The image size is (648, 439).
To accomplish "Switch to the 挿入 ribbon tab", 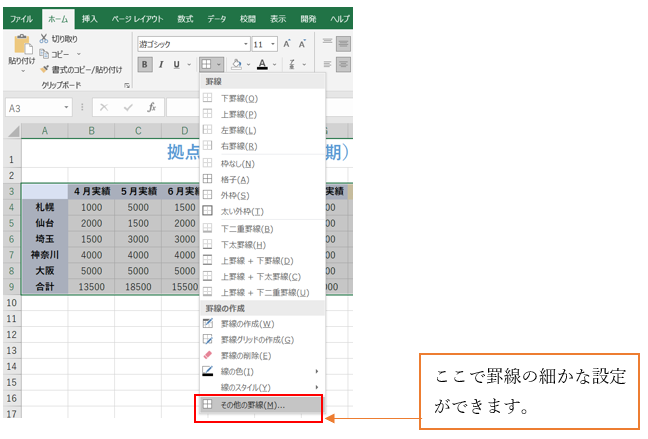I will [x=90, y=18].
